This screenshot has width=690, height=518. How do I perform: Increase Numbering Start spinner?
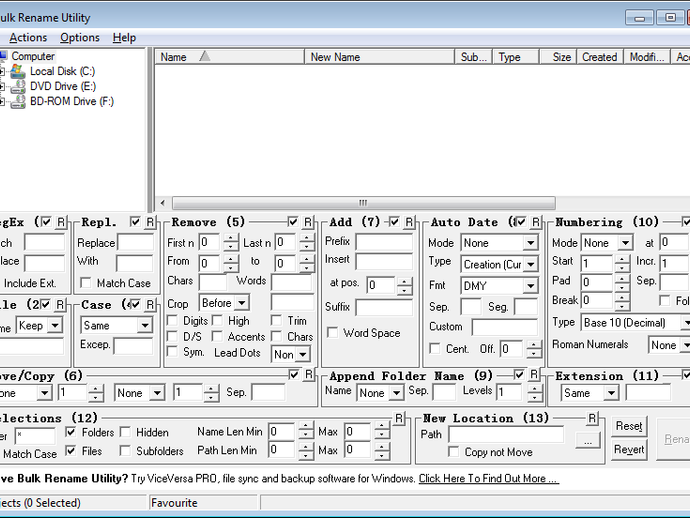(x=622, y=260)
